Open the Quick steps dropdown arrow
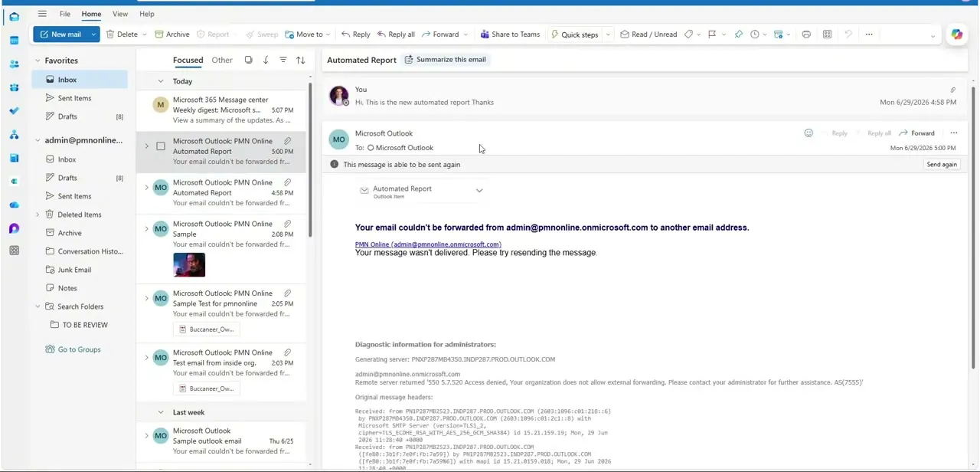980x472 pixels. 608,34
